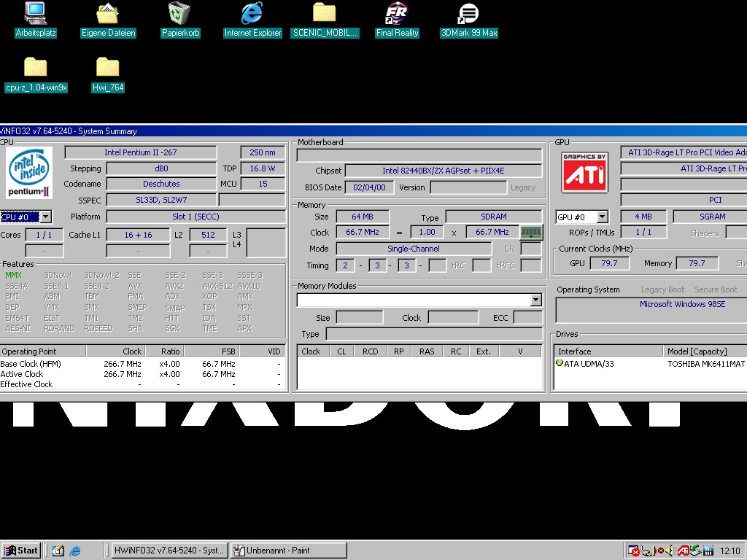Click the Single-Channel memory mode field

(x=414, y=249)
